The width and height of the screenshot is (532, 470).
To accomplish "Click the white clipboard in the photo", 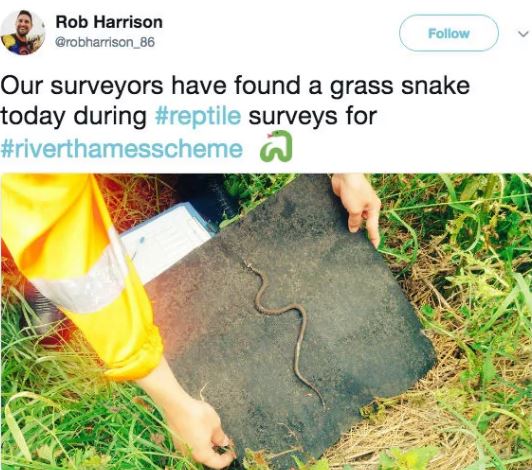I will (x=166, y=239).
